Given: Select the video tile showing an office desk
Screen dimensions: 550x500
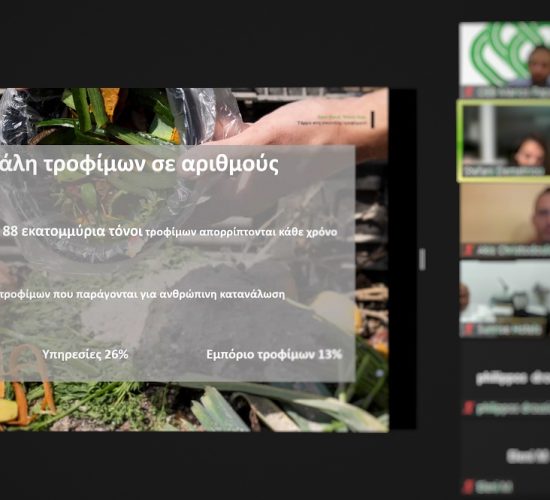Looking at the screenshot, I should click(x=504, y=298).
